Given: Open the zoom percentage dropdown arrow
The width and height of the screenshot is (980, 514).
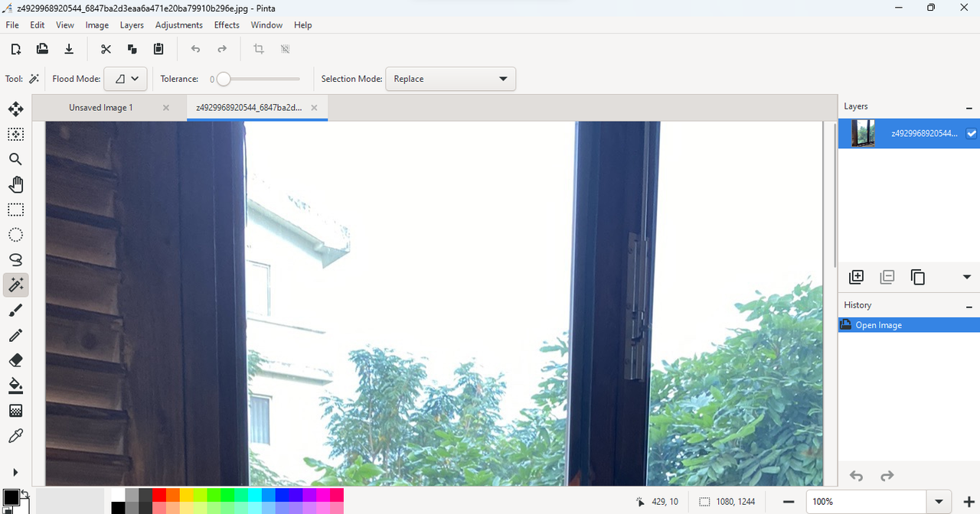Looking at the screenshot, I should (x=939, y=502).
